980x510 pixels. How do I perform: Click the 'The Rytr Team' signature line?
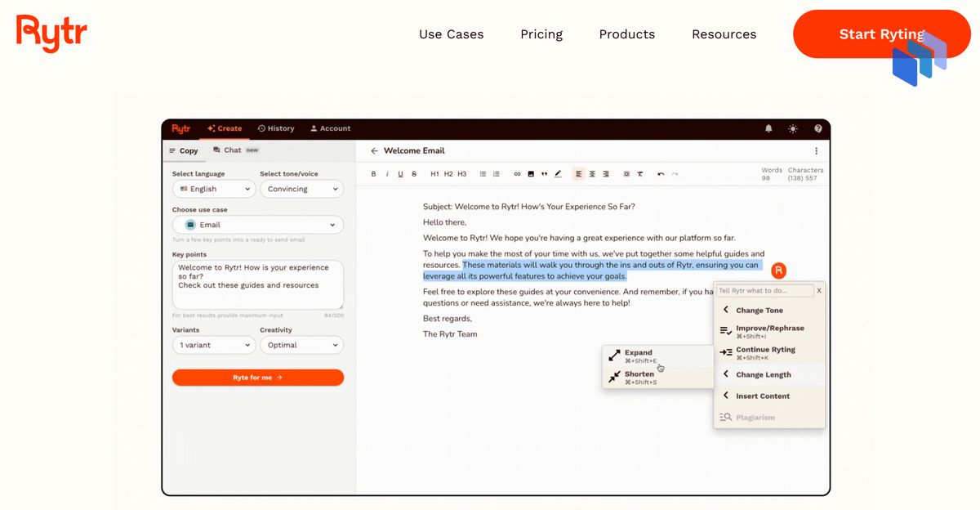click(x=450, y=334)
